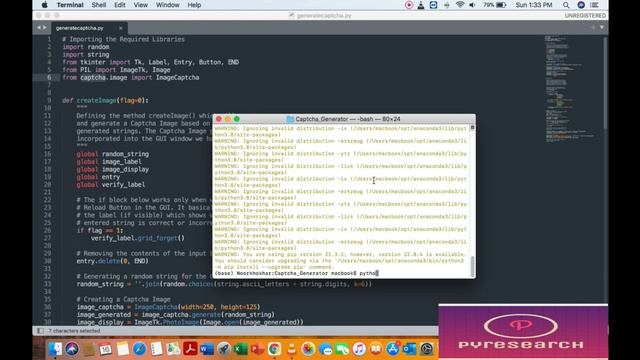Expand the open tabs dropdown arrow
640x360 pixels.
coord(602,27)
